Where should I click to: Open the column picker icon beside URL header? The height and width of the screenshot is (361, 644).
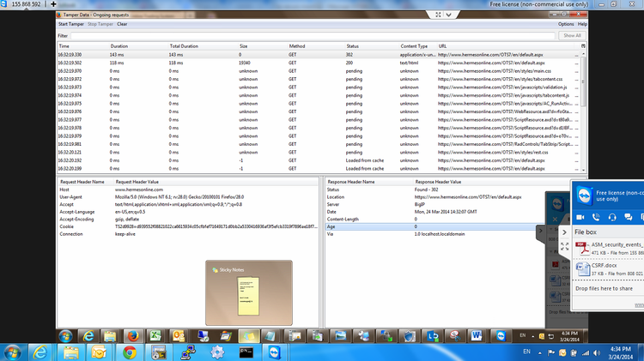pos(583,46)
